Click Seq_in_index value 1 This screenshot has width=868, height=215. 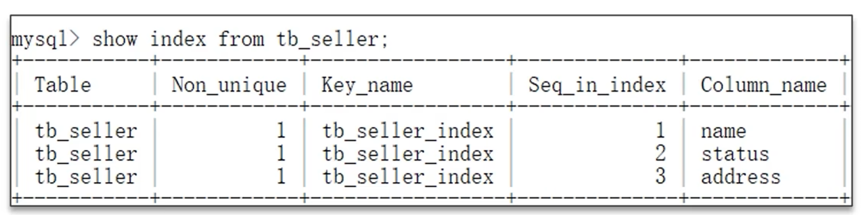[x=660, y=131]
